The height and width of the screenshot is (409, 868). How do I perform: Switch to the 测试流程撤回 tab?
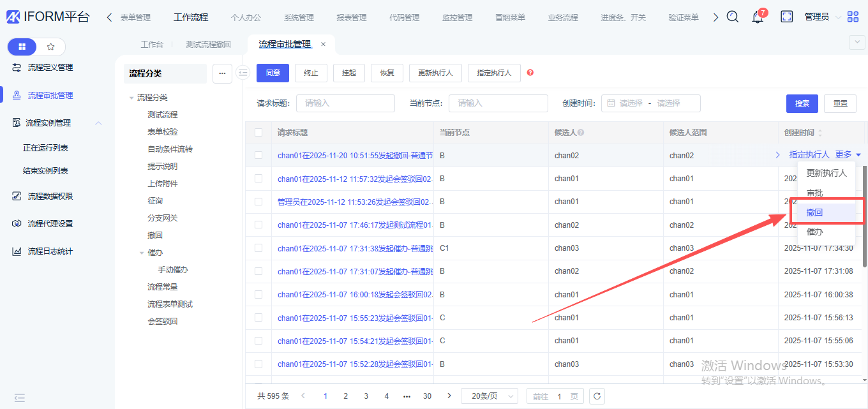pos(208,45)
